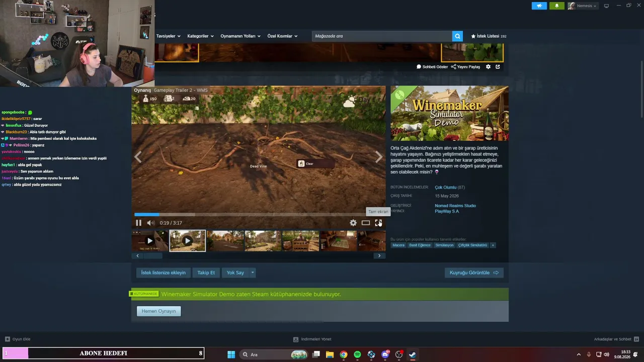644x362 pixels.
Task: Select the Macera tag
Action: [x=398, y=245]
